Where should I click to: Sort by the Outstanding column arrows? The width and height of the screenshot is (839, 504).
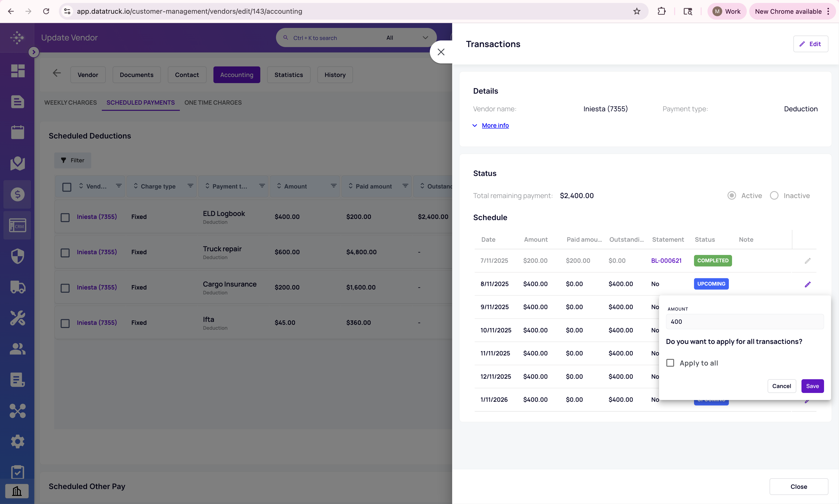(x=422, y=186)
